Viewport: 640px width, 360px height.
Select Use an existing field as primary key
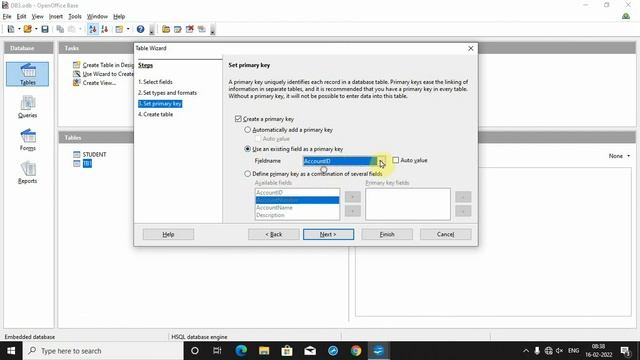247,149
